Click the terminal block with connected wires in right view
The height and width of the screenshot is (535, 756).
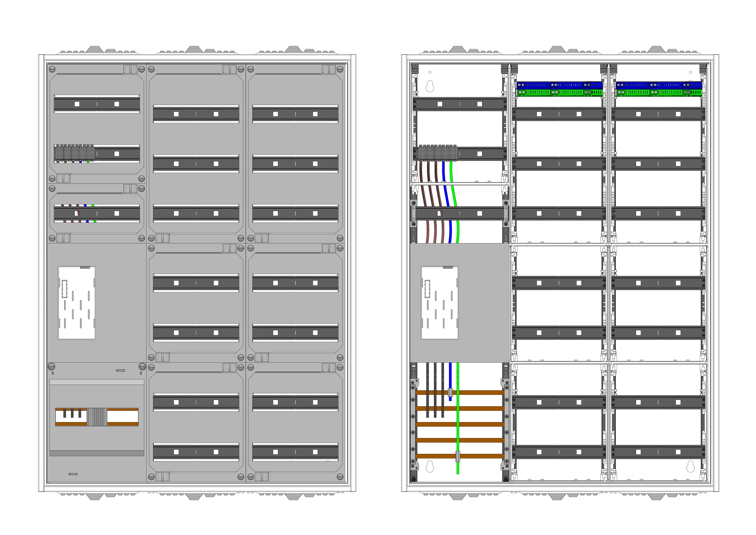(x=438, y=153)
